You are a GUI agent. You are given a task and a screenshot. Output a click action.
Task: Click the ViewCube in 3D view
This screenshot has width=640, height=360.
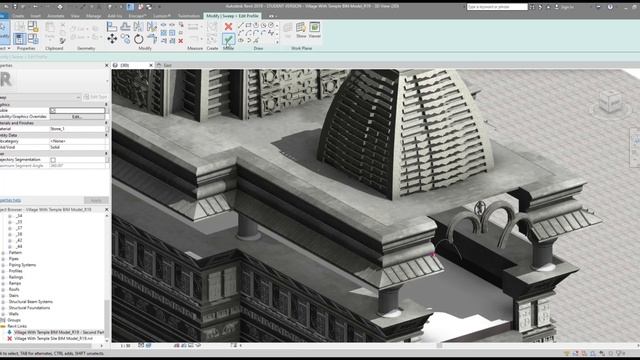[611, 102]
